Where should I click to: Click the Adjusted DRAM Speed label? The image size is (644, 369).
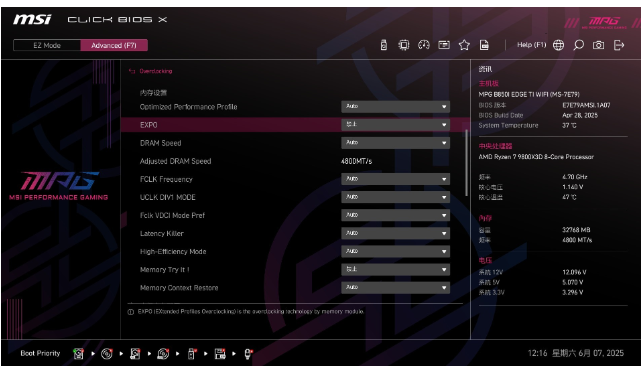pos(175,161)
